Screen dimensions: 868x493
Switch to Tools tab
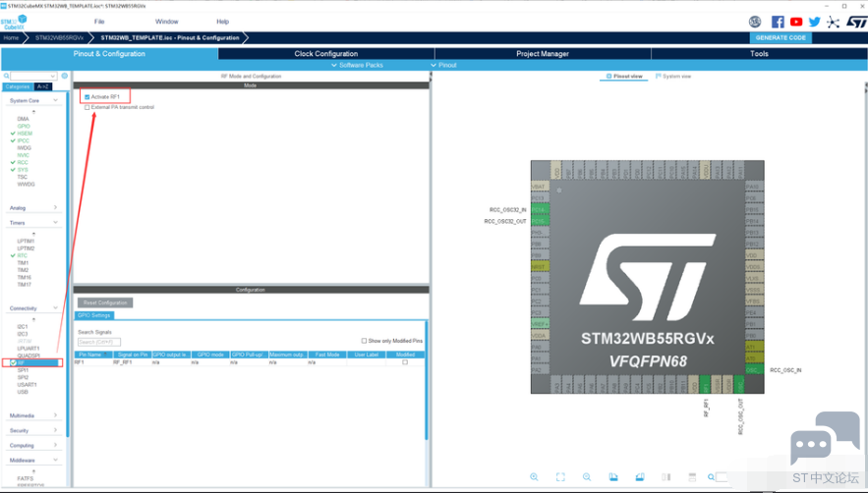(759, 54)
